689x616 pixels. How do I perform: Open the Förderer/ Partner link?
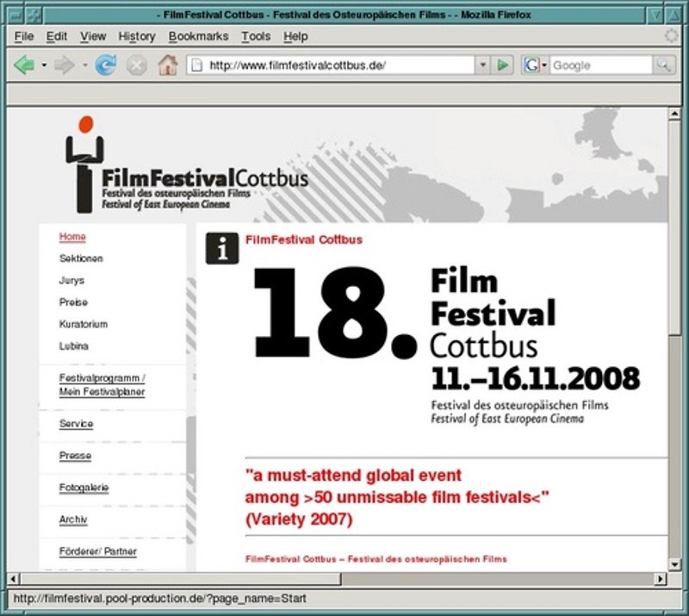click(x=97, y=551)
